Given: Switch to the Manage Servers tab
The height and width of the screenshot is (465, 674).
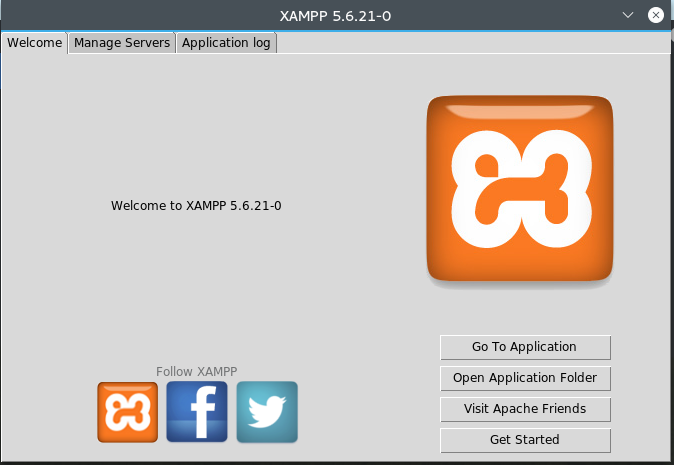Looking at the screenshot, I should pyautogui.click(x=122, y=43).
